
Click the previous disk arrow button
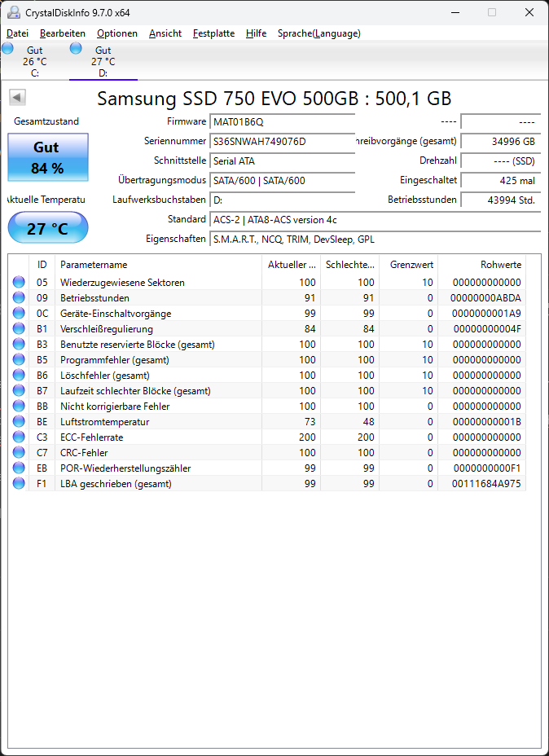[x=17, y=98]
